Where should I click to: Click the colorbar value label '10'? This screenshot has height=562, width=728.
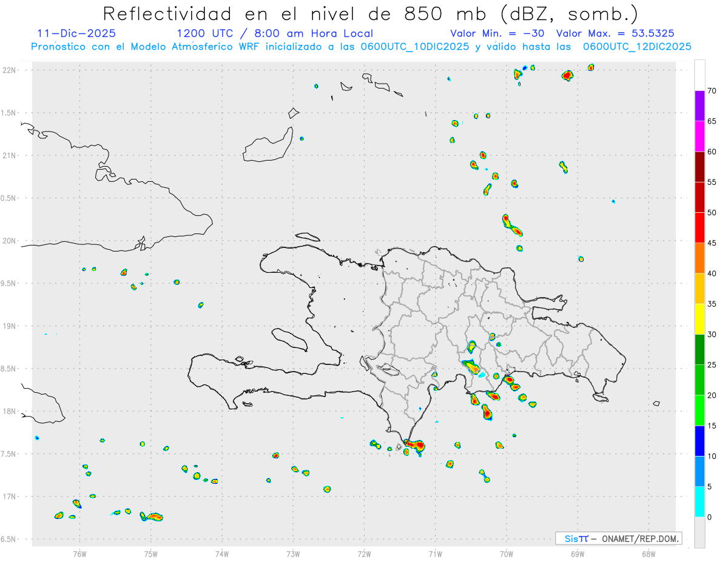coord(712,456)
